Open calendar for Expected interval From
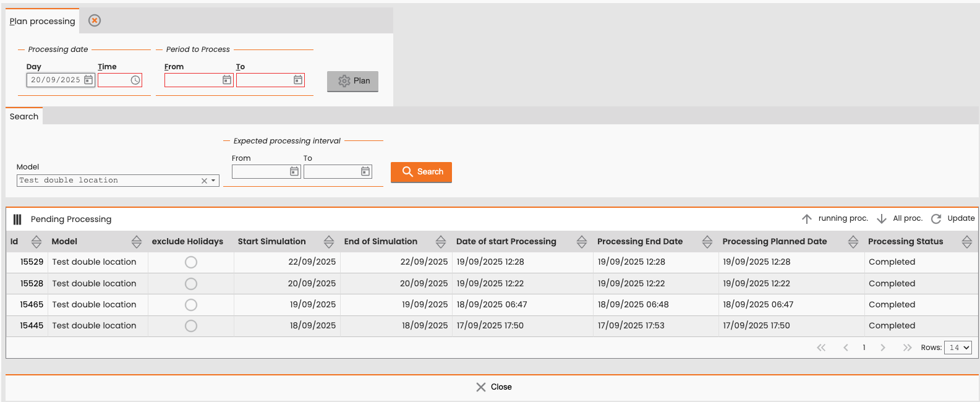Image resolution: width=980 pixels, height=402 pixels. point(294,171)
